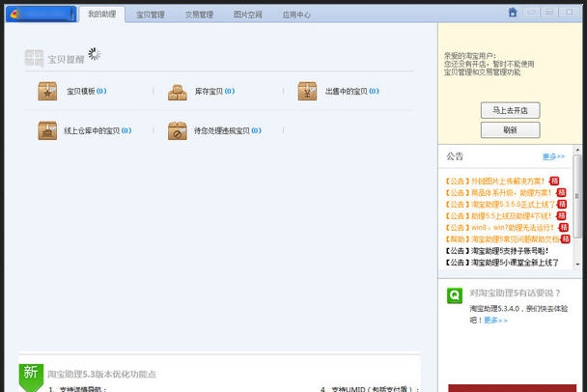Viewport: 587px width, 392px height.
Task: Click the green Q feedback icon
Action: pyautogui.click(x=455, y=295)
